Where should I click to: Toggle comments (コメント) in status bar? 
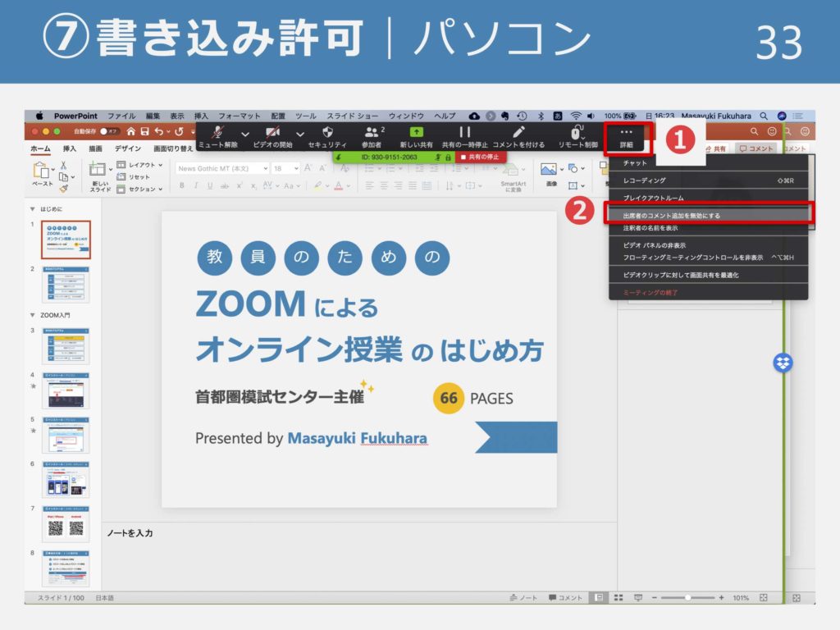pos(565,597)
